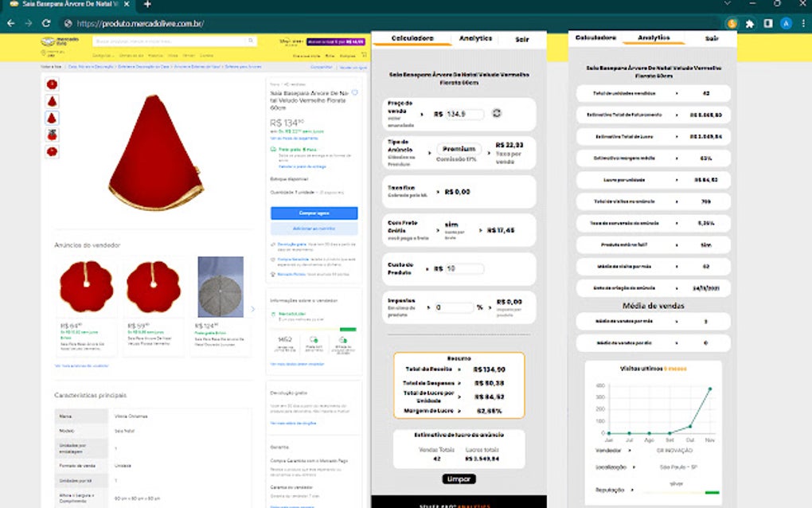Image resolution: width=812 pixels, height=508 pixels.
Task: Click the Média de vendas por mês row
Action: [x=653, y=321]
